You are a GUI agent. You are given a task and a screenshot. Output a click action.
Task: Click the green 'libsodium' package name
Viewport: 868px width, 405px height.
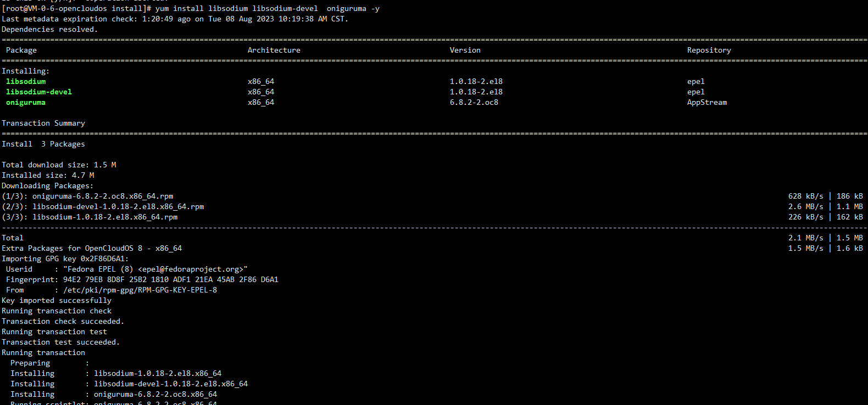26,82
